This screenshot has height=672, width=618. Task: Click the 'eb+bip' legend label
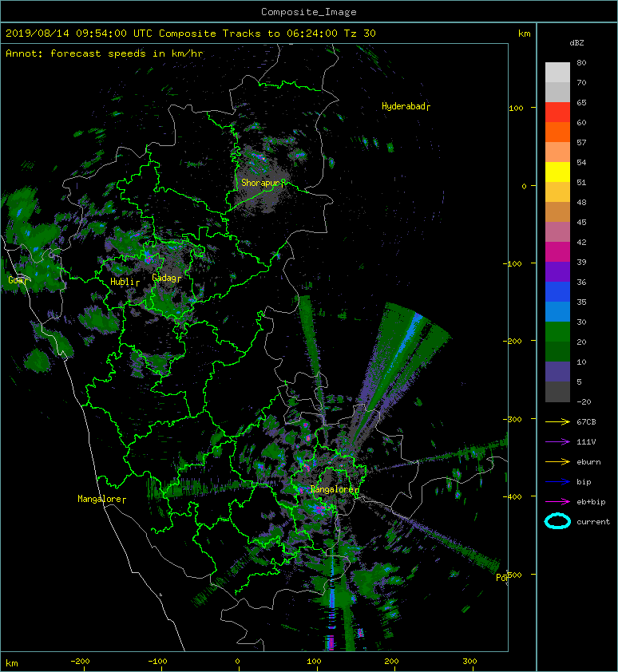coord(591,502)
